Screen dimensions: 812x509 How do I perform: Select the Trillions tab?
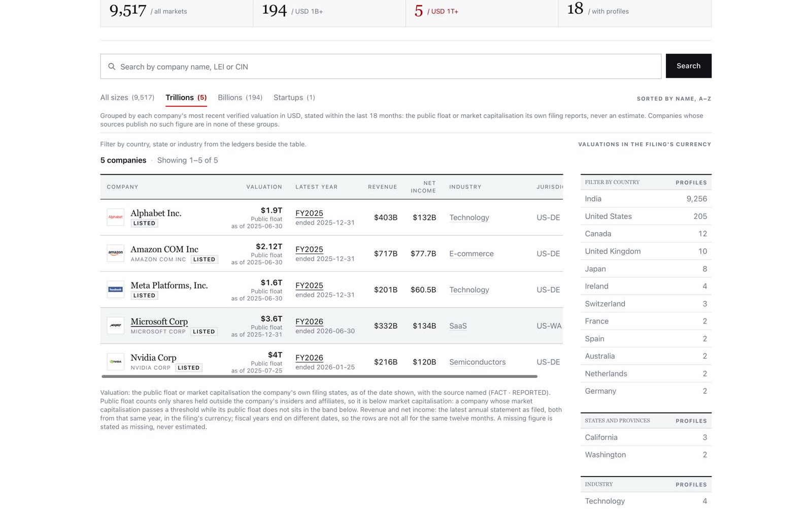coord(186,98)
